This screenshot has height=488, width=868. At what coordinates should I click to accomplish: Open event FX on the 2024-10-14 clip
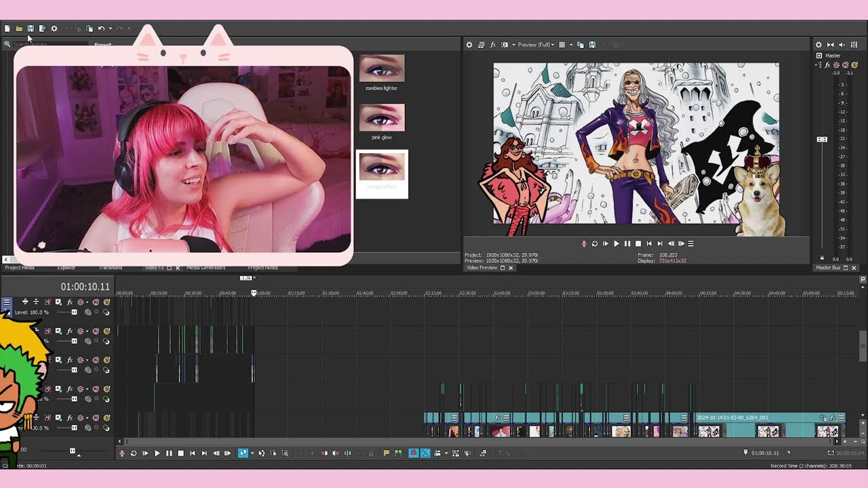point(832,418)
